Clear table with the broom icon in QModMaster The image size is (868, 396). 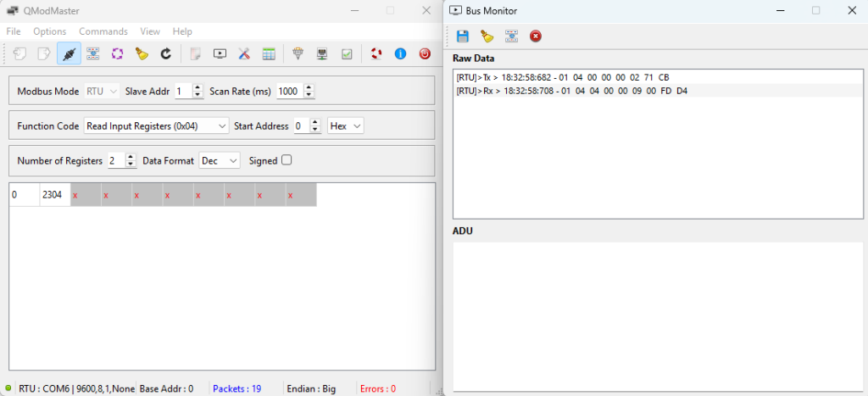[142, 53]
